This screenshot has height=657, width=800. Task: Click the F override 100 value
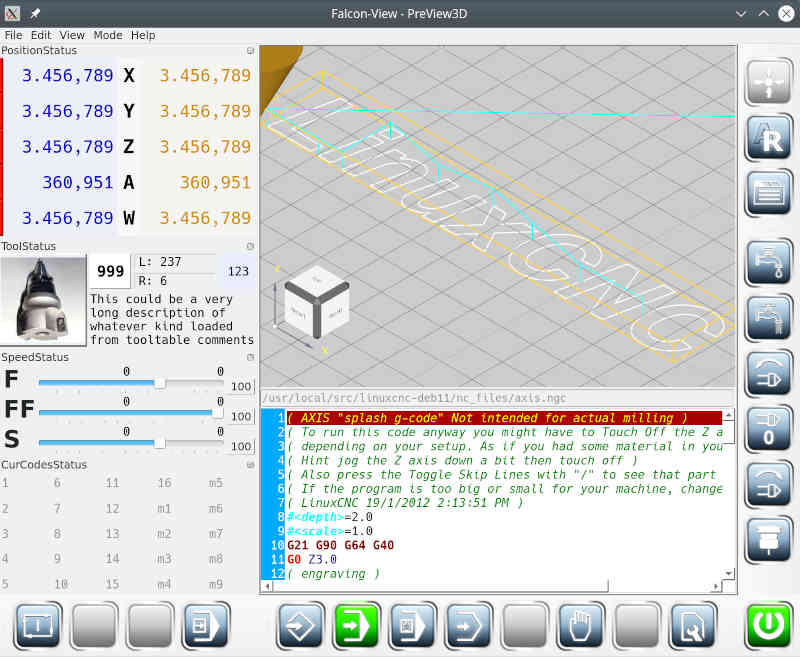click(241, 387)
